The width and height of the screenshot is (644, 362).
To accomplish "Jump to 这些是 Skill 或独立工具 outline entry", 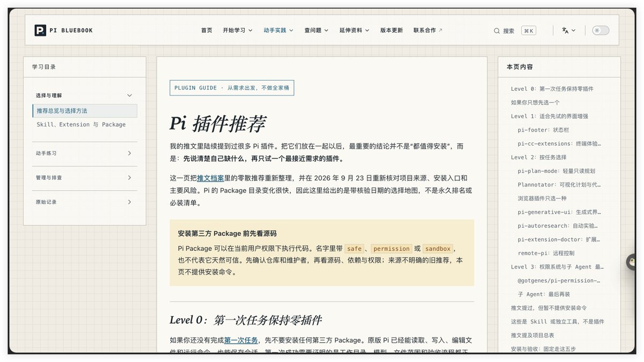I will click(558, 322).
